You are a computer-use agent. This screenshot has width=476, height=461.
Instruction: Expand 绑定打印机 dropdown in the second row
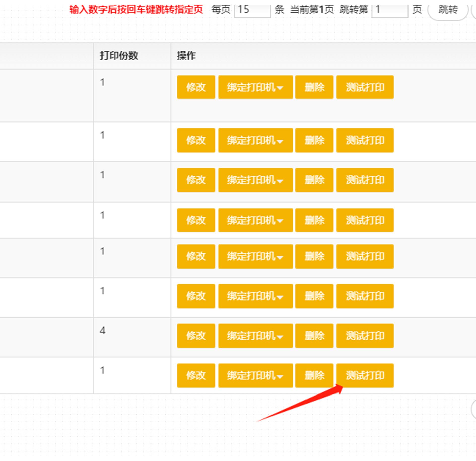click(255, 140)
